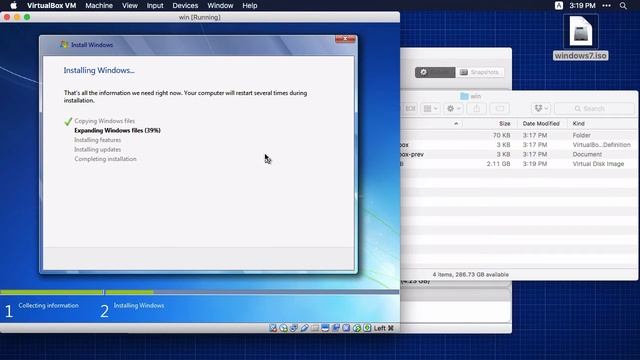Open the network adapter status icon
640x360 pixels.
(293, 328)
